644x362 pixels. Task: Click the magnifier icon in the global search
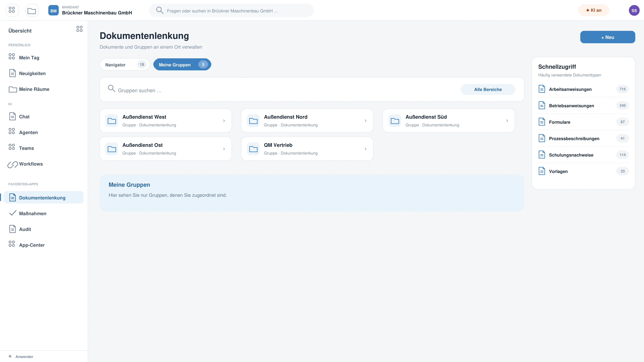pyautogui.click(x=160, y=10)
